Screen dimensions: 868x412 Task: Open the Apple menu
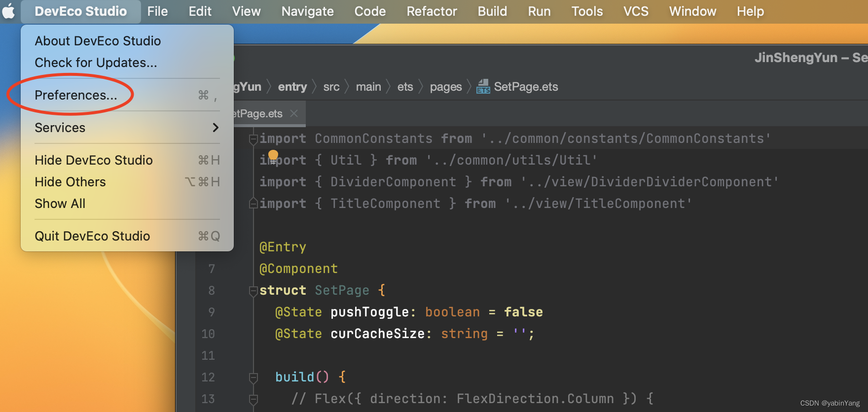pyautogui.click(x=9, y=11)
